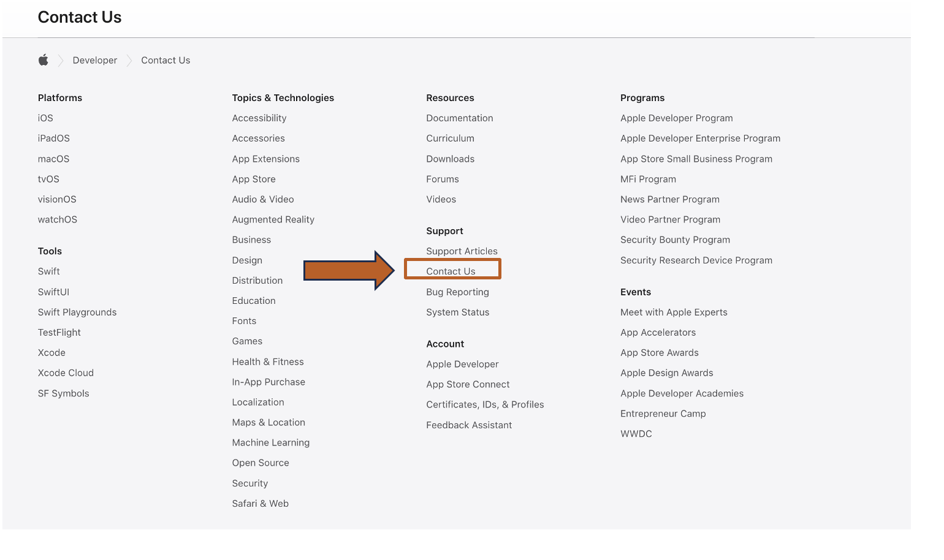Viewport: 944px width, 560px height.
Task: Go to the Machine Learning topic
Action: tap(270, 442)
